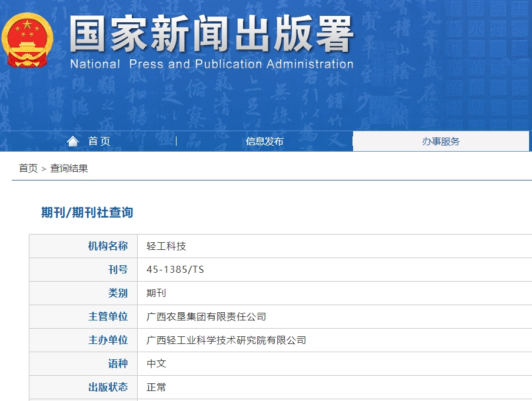Click the 广西轻工业科学技术研究院有限公司 cell
Viewport: 532px width, 401px height.
[x=226, y=340]
